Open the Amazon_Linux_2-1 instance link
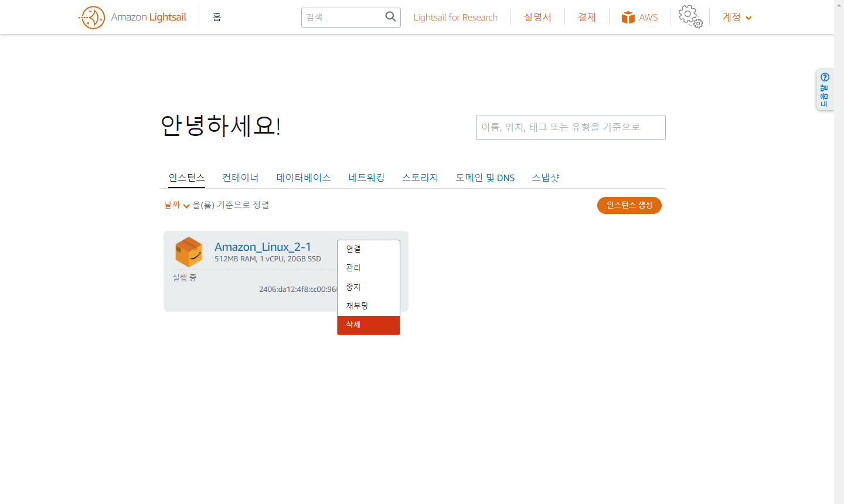 pyautogui.click(x=263, y=247)
